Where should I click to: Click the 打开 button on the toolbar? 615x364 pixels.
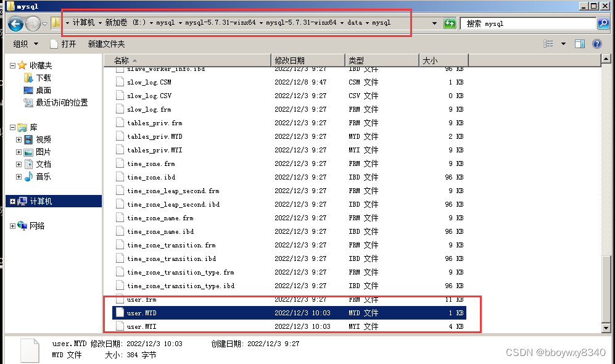tap(67, 43)
